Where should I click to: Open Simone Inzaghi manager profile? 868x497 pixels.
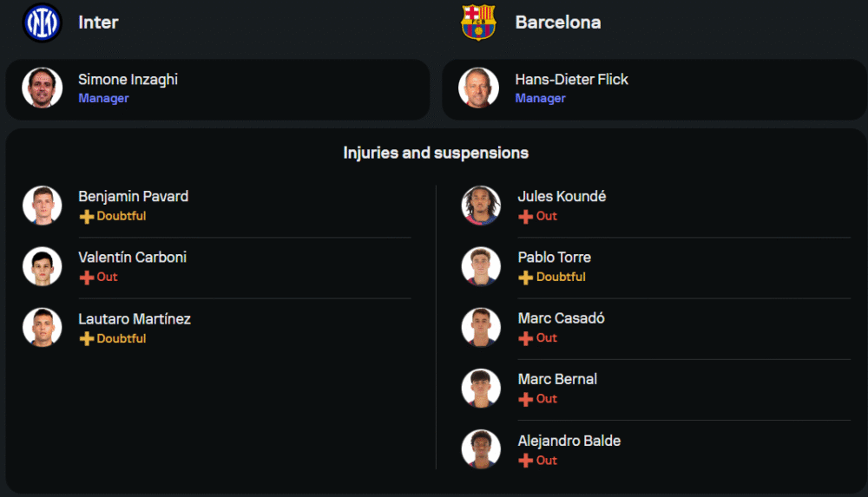tap(128, 80)
